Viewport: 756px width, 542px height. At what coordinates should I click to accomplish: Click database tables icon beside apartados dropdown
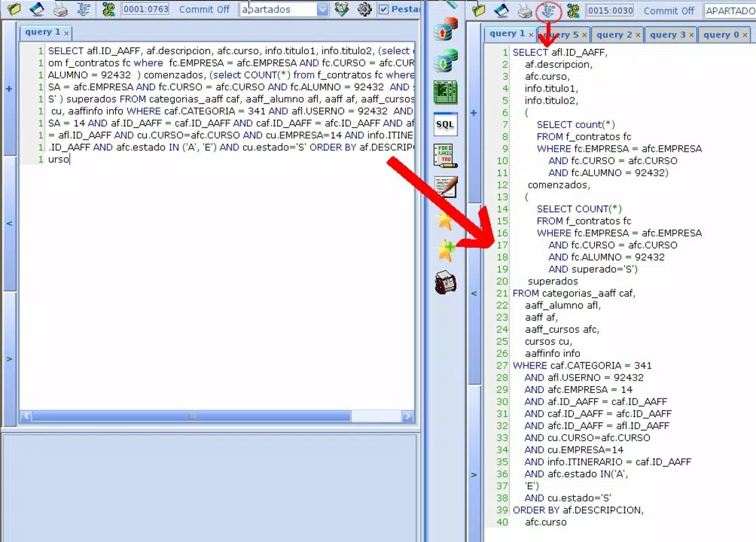[x=342, y=9]
